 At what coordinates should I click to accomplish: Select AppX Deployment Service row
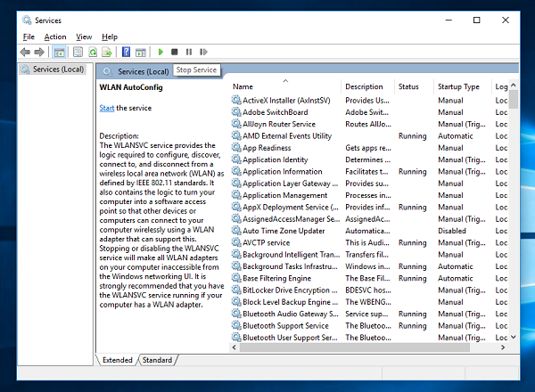tap(369, 207)
